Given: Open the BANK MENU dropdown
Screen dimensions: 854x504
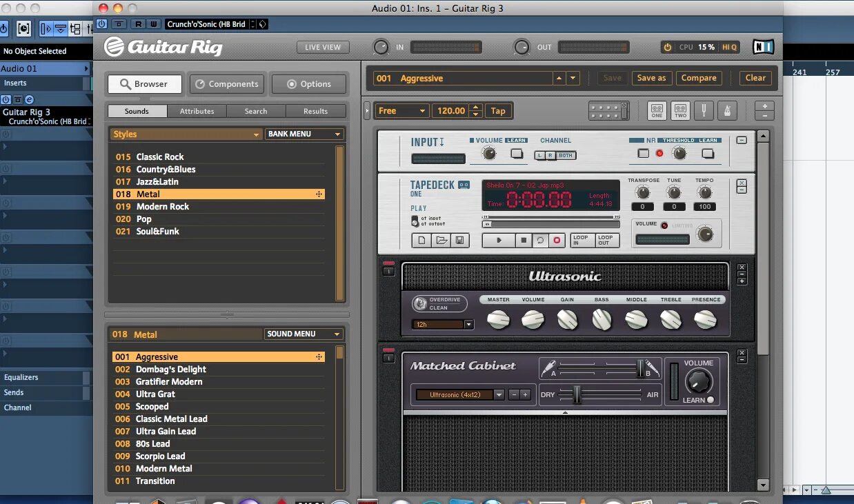Looking at the screenshot, I should pyautogui.click(x=304, y=134).
